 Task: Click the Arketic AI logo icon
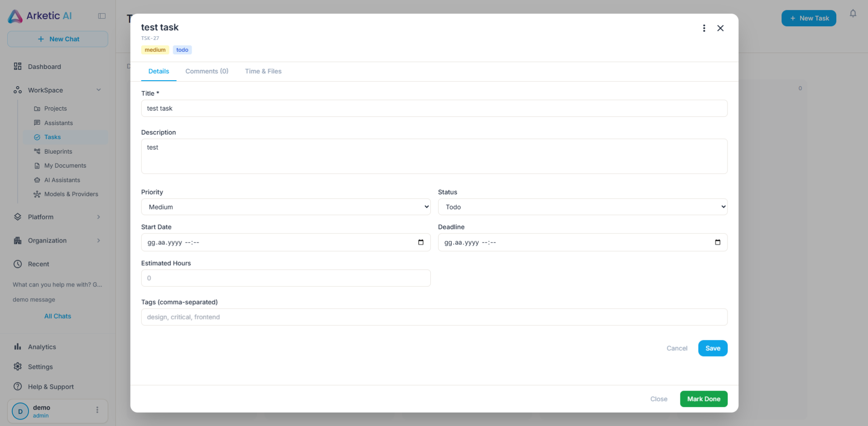[15, 16]
